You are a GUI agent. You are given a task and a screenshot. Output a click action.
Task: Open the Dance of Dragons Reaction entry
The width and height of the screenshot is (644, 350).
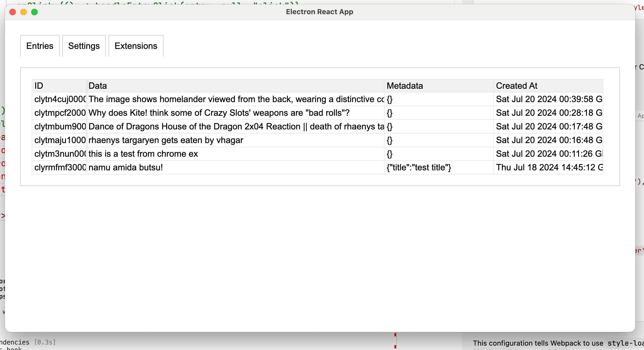[x=235, y=127]
